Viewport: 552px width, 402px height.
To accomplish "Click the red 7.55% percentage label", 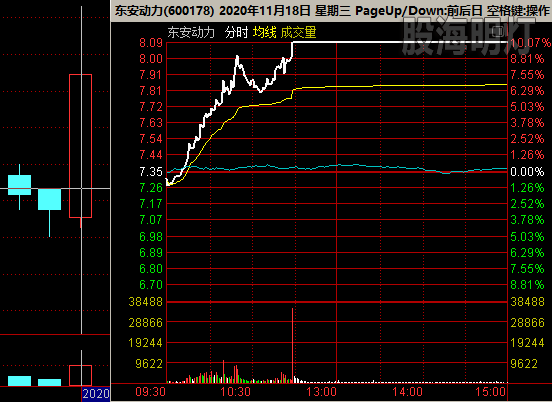I will (x=527, y=75).
